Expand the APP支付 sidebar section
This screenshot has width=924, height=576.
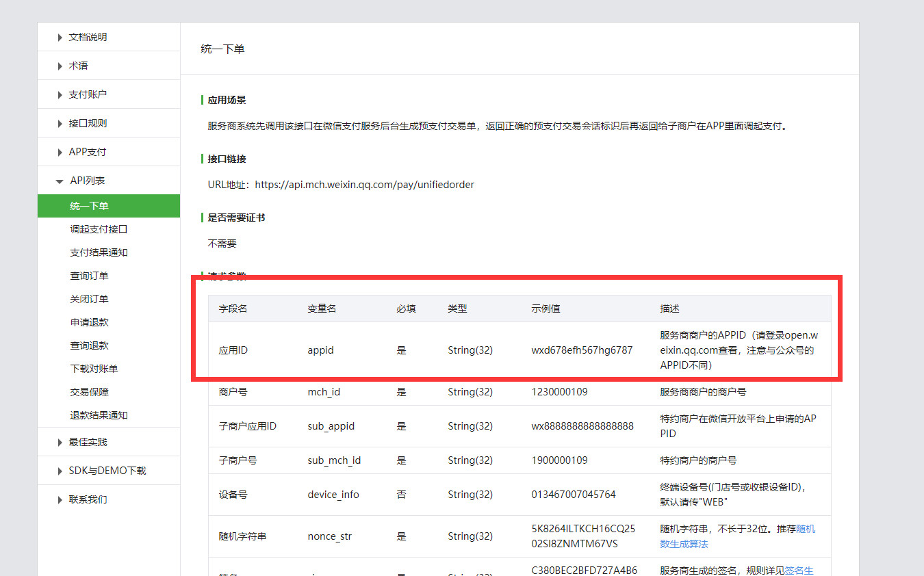(x=87, y=152)
